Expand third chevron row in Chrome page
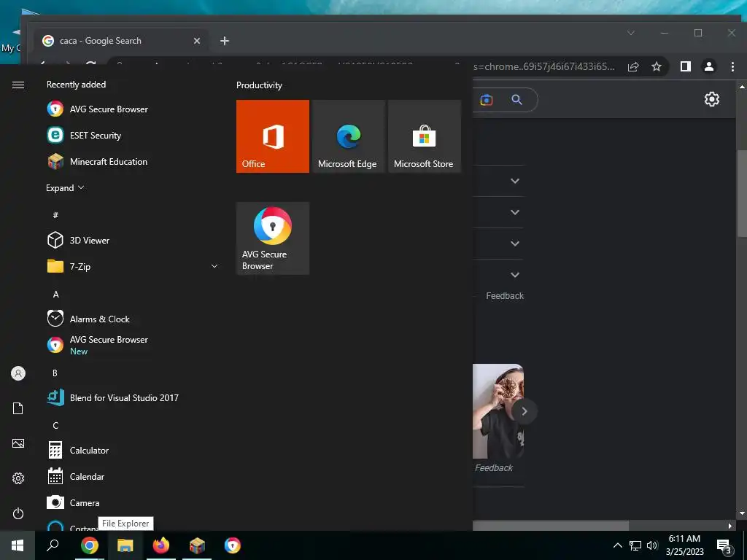The width and height of the screenshot is (747, 560). tap(515, 244)
